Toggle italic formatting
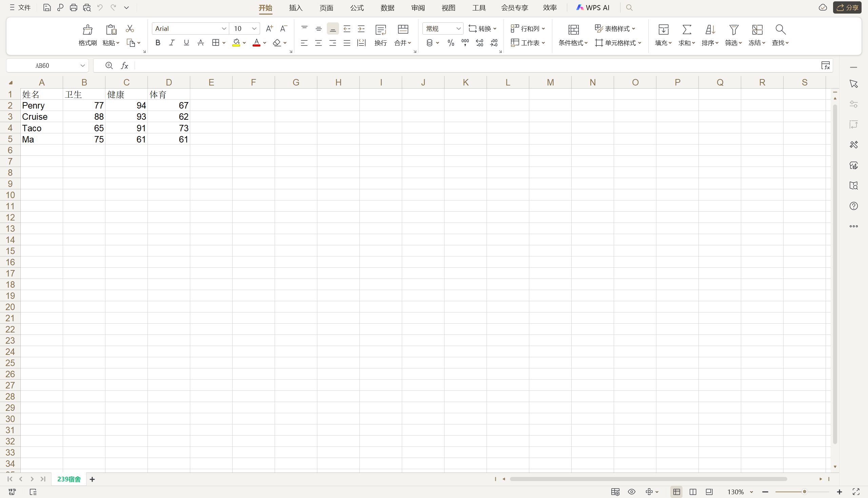The width and height of the screenshot is (868, 498). pos(172,43)
